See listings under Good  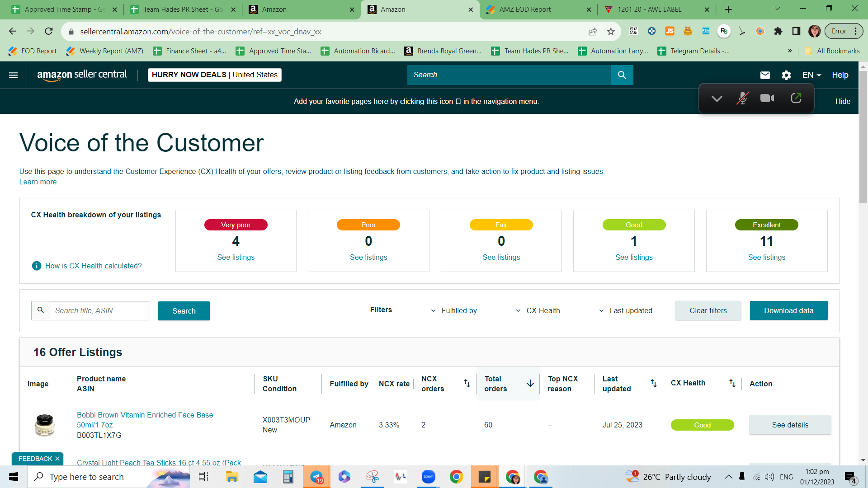point(634,257)
